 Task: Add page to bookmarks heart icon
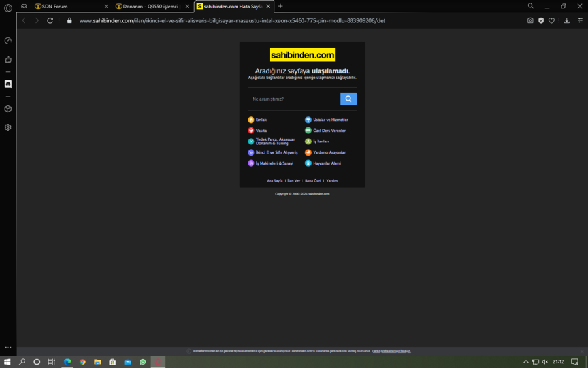click(x=551, y=21)
